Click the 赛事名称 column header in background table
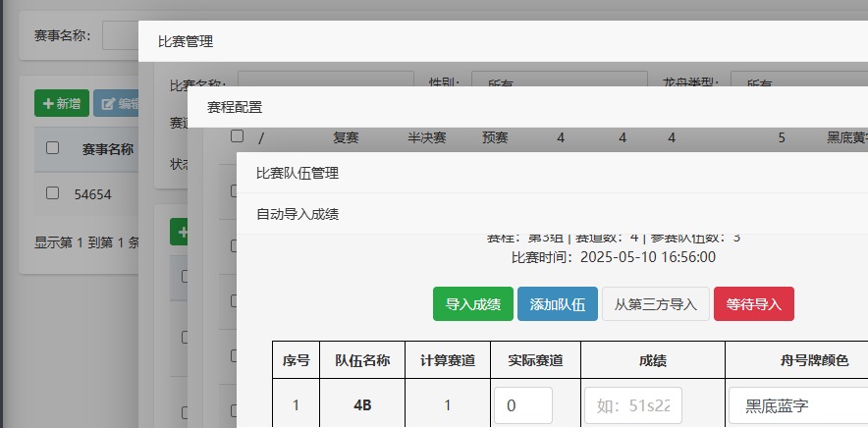The width and height of the screenshot is (868, 428). pyautogui.click(x=108, y=149)
